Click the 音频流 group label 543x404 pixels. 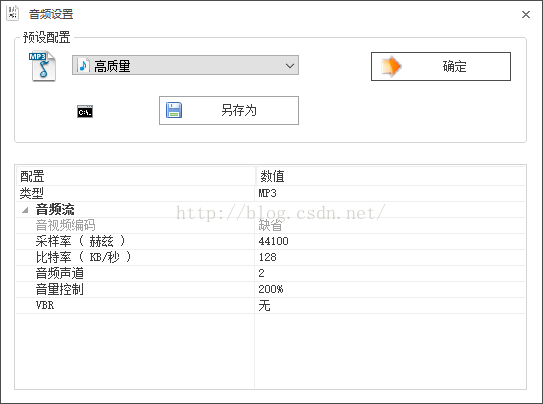[x=55, y=209]
